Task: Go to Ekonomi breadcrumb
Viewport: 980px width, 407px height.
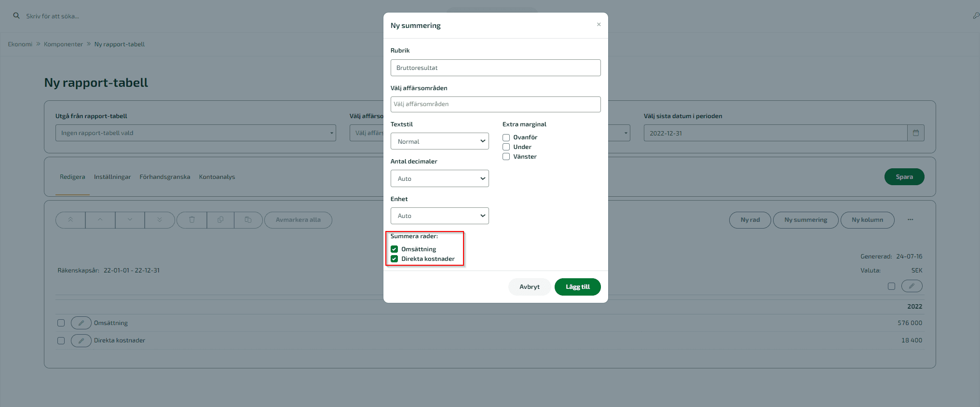Action: coord(20,44)
